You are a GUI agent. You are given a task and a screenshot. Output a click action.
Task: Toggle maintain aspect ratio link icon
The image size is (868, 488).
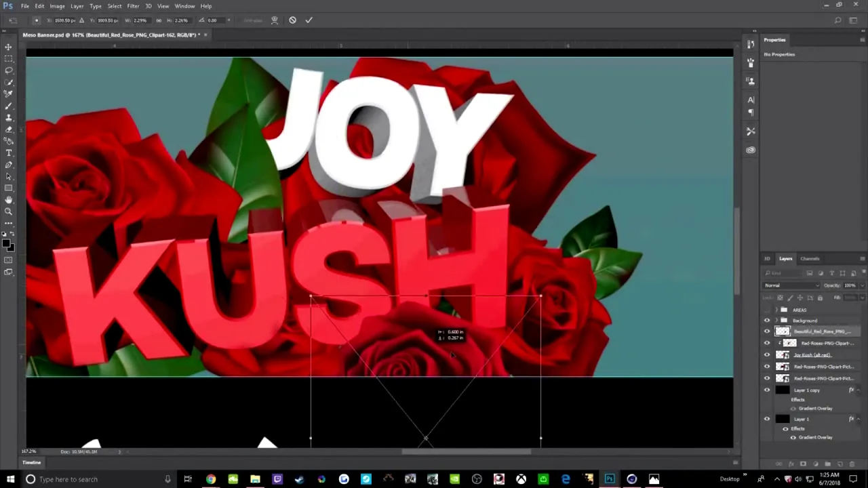tap(159, 20)
